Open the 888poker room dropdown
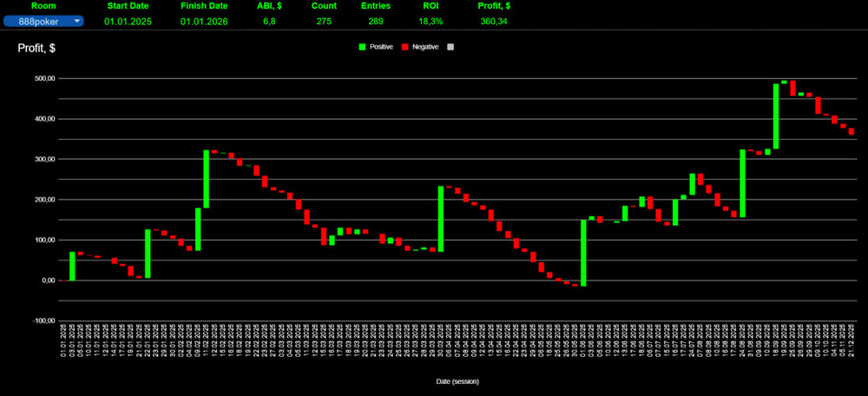Image resolution: width=868 pixels, height=396 pixels. (39, 21)
